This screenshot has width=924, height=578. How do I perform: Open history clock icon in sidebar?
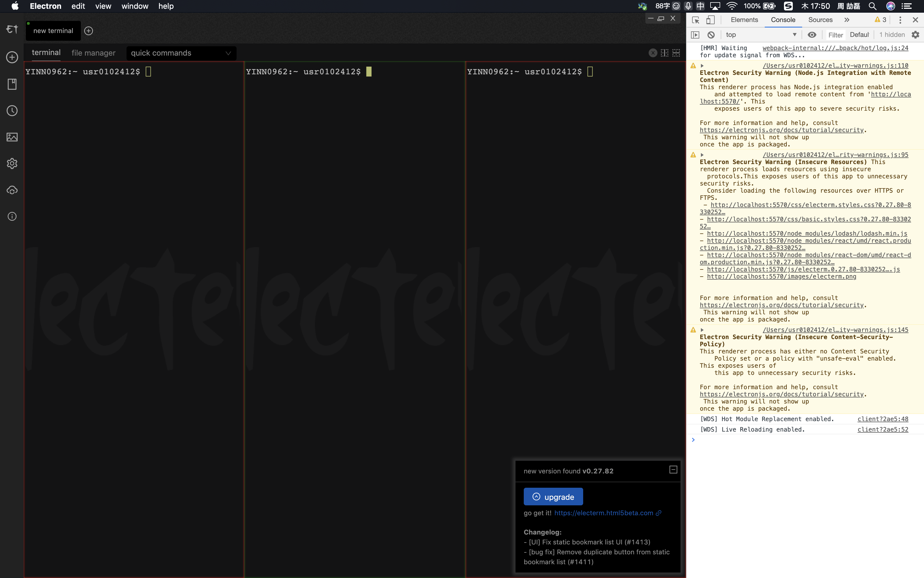(x=12, y=111)
